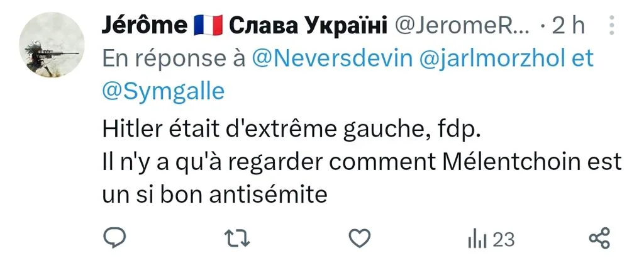644x265 pixels.
Task: Click the blue 'et' link after mentions
Action: pos(583,60)
